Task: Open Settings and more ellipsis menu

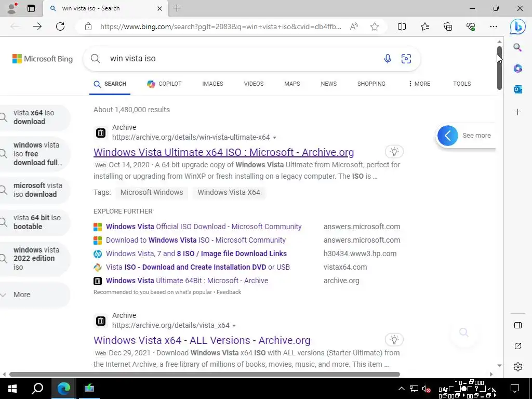Action: pyautogui.click(x=494, y=26)
